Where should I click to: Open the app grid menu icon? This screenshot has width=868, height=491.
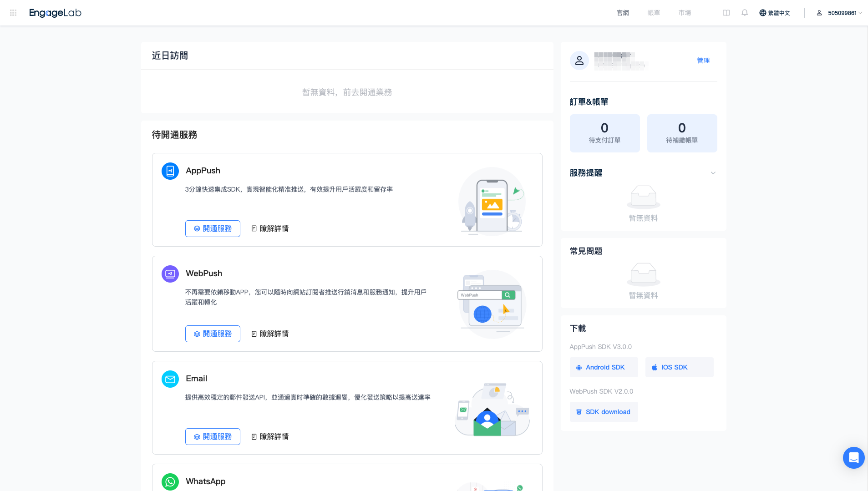pyautogui.click(x=13, y=13)
